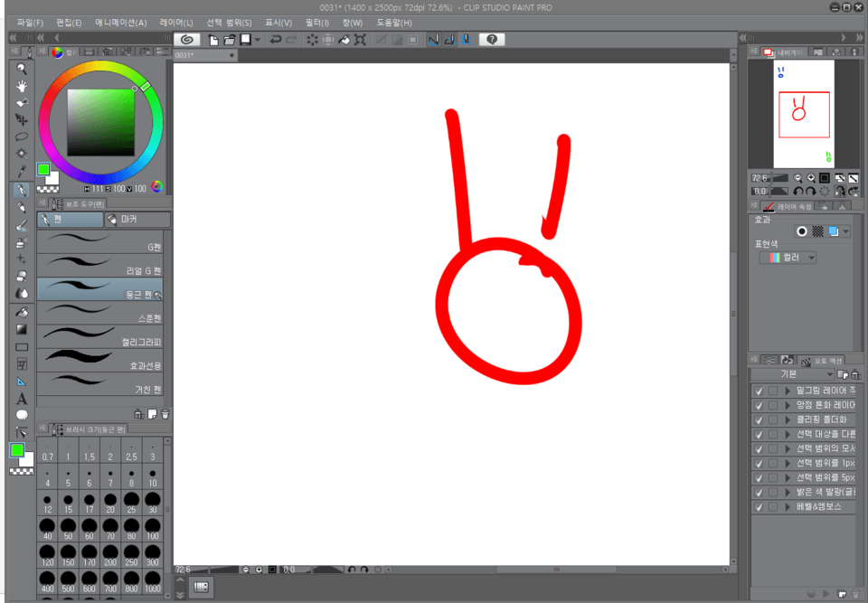This screenshot has height=603, width=868.
Task: Toggle checkbox for 밝은 색 발광 action
Action: tap(759, 493)
